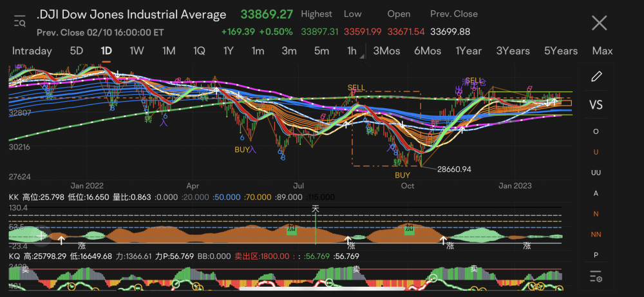
Task: Choose the Max time range
Action: [x=602, y=51]
